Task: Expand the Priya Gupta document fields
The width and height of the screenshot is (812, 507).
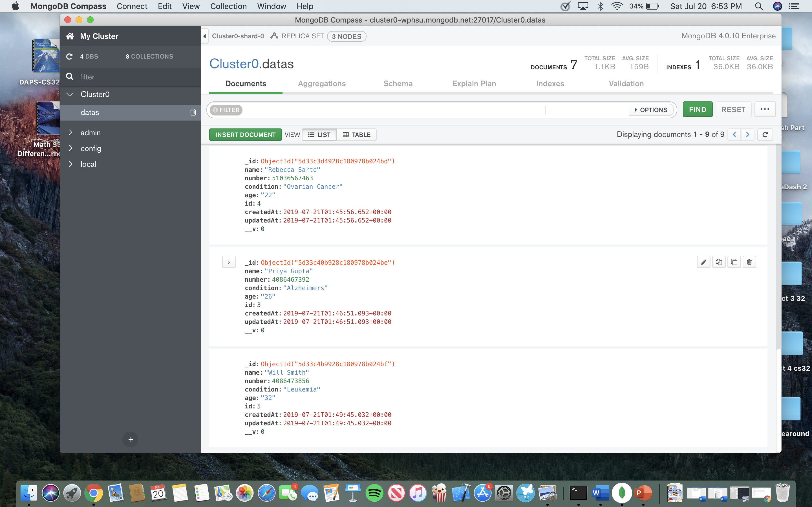Action: (229, 262)
